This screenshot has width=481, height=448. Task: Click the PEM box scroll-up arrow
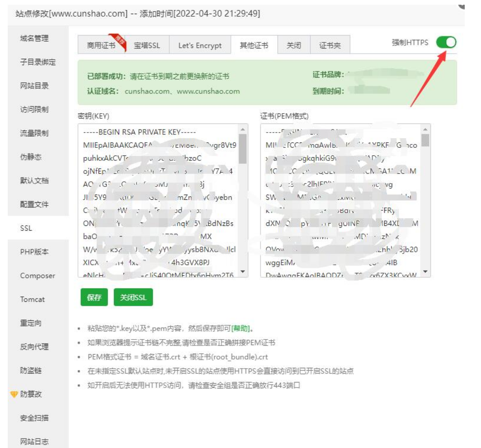coord(425,129)
